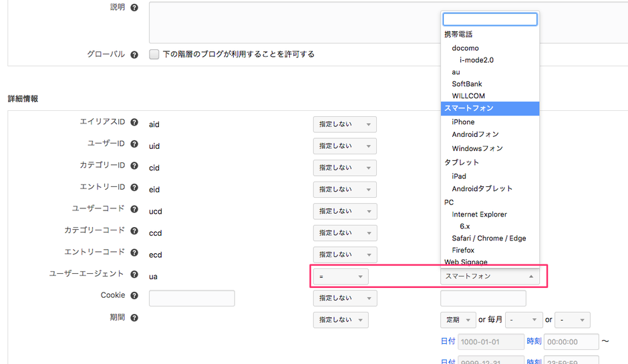Click help icon beside グローバル label

click(134, 55)
